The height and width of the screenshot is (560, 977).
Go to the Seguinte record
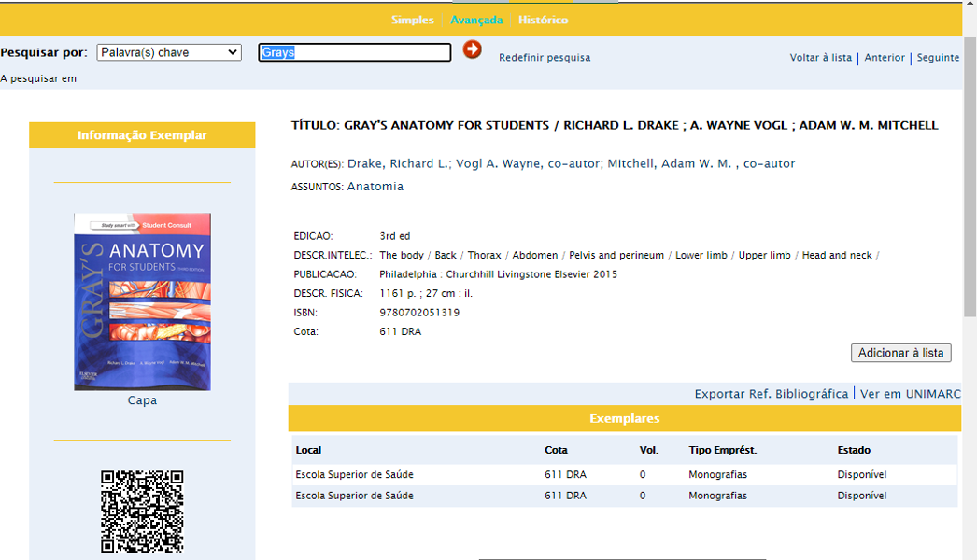[938, 58]
